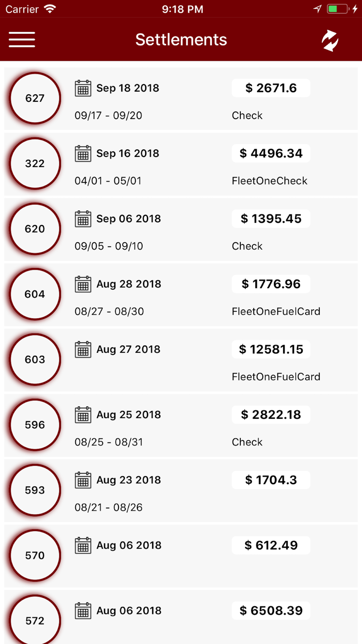Select the settlement number 322 circle
The width and height of the screenshot is (362, 644).
click(35, 163)
